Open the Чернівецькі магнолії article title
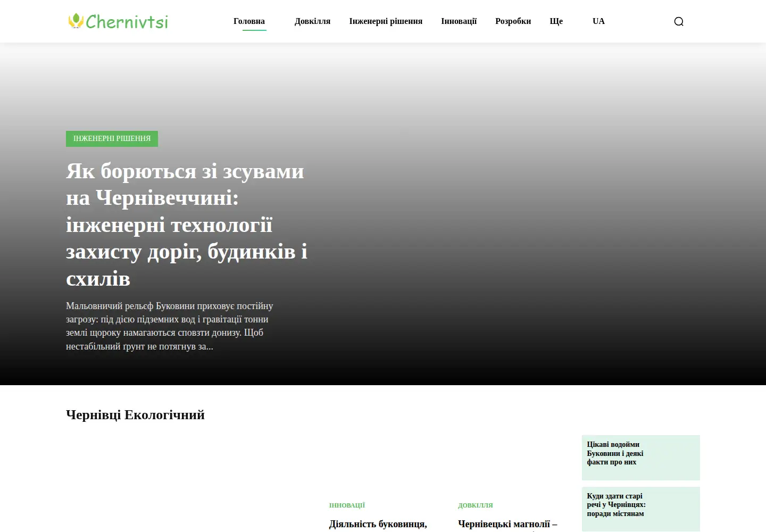Screen dimensions: 766x532 507,525
